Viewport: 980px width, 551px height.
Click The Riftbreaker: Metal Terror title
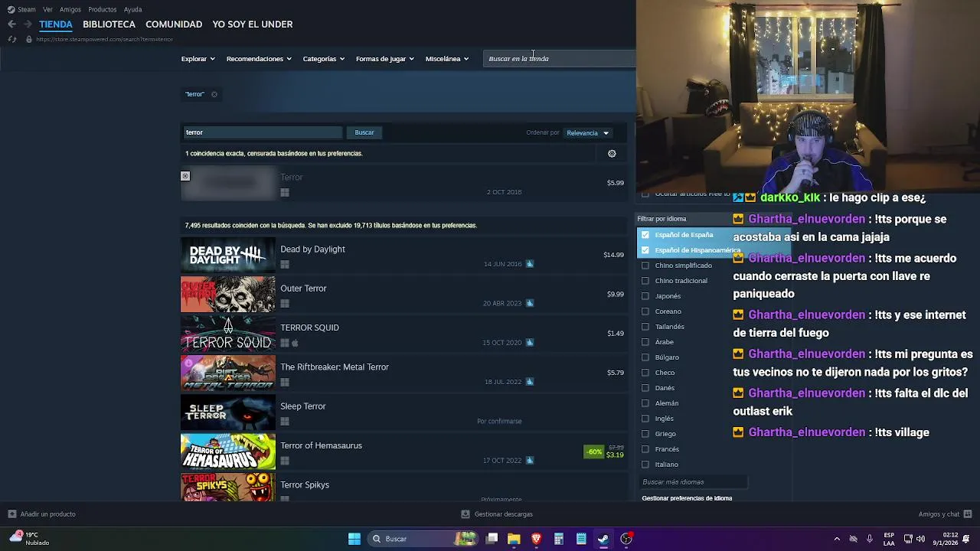click(335, 367)
